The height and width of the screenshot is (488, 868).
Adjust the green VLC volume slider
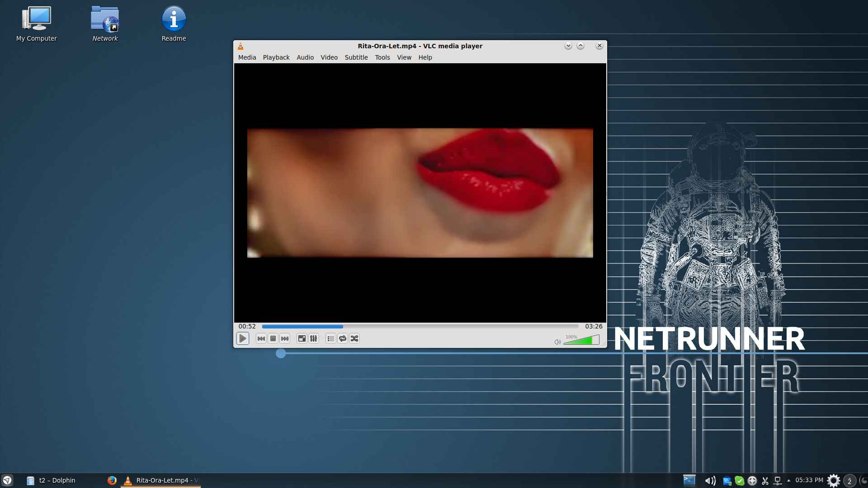click(x=581, y=340)
